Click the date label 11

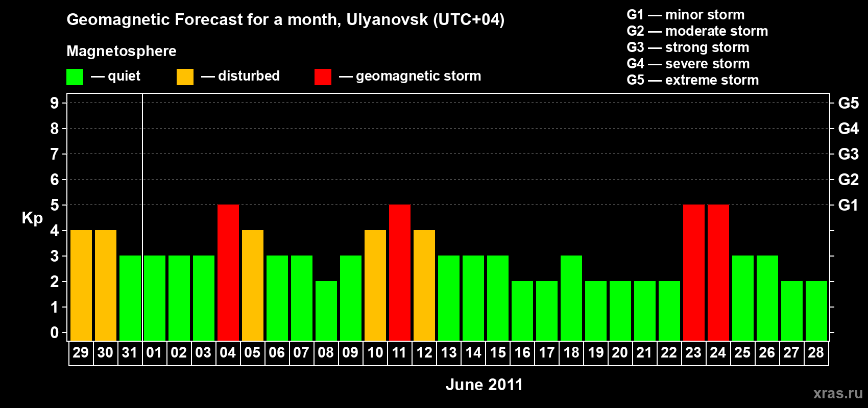click(399, 352)
